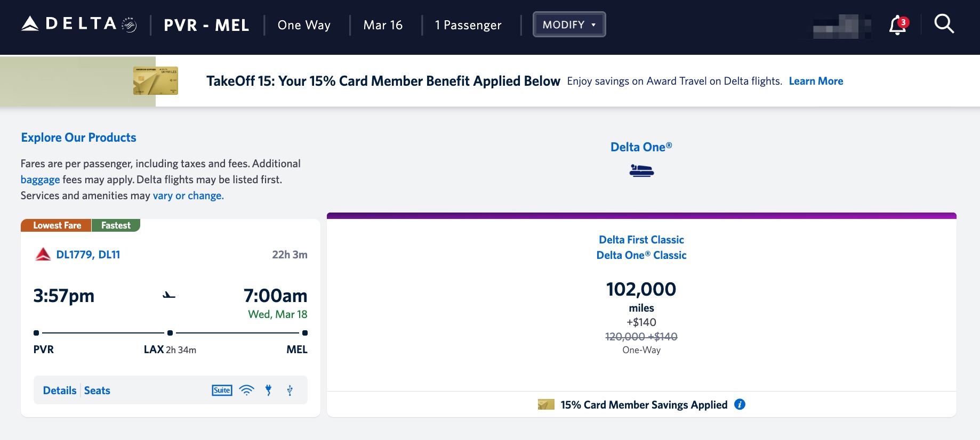Click the savings info icon
The height and width of the screenshot is (440, 980).
click(x=740, y=404)
